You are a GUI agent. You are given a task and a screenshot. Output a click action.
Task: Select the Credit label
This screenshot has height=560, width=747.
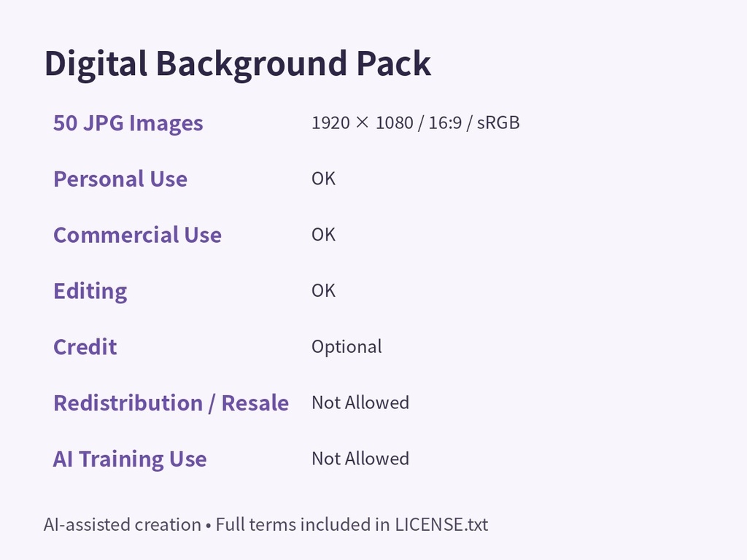click(x=85, y=347)
